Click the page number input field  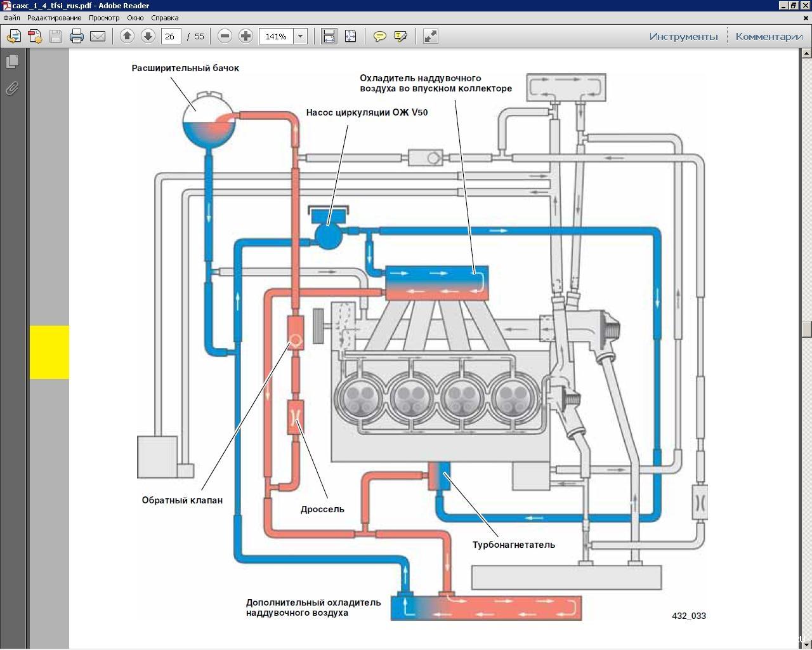click(171, 36)
